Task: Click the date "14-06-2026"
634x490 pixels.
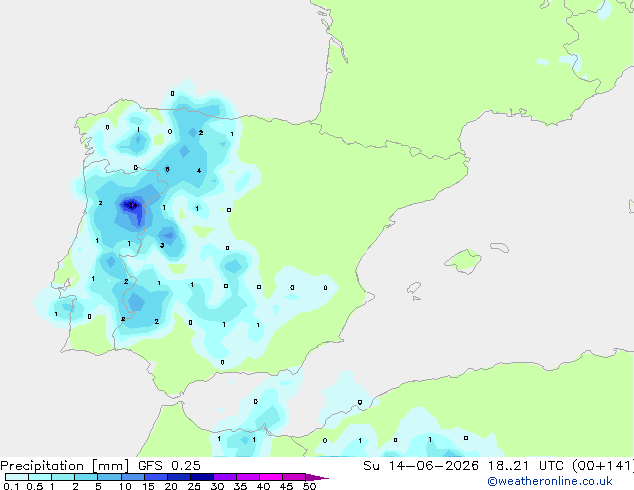Action: [x=434, y=466]
